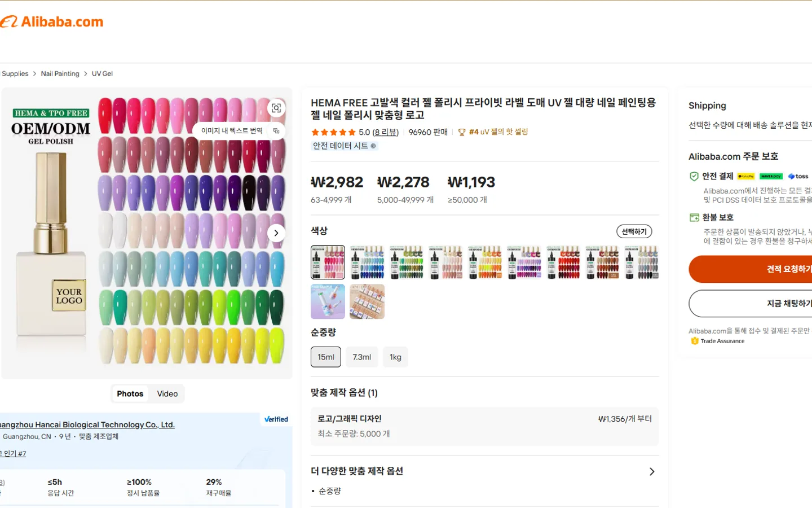Open the 로고/그래픽 디자인 customization option
The image size is (812, 508).
tap(484, 427)
